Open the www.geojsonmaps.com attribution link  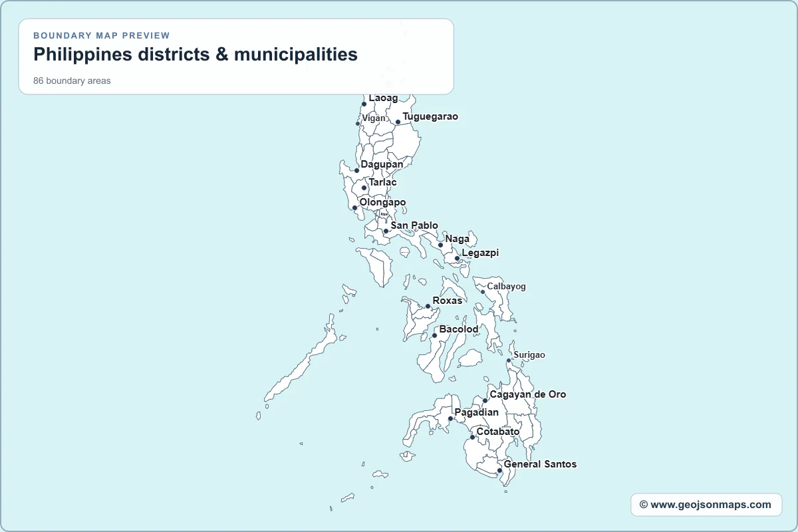(x=706, y=505)
